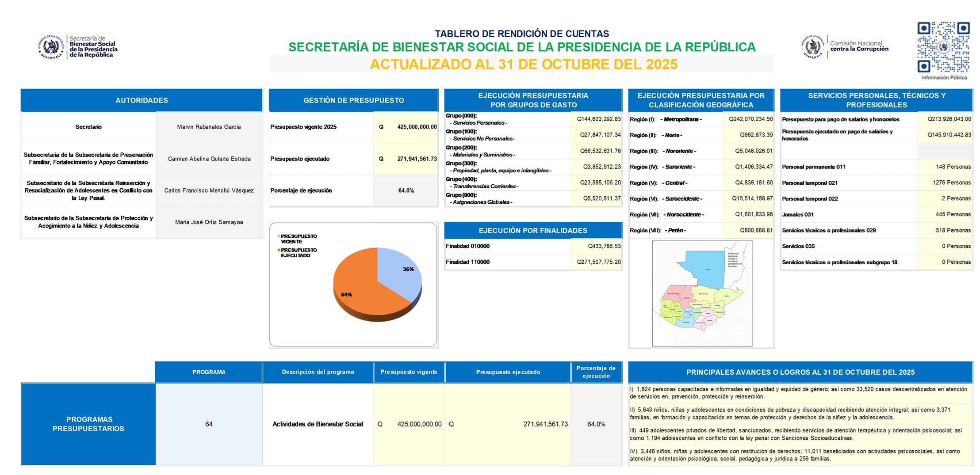Click the Secretaría de Bienestar Social logo
Screen dimensions: 980x475
click(x=78, y=47)
